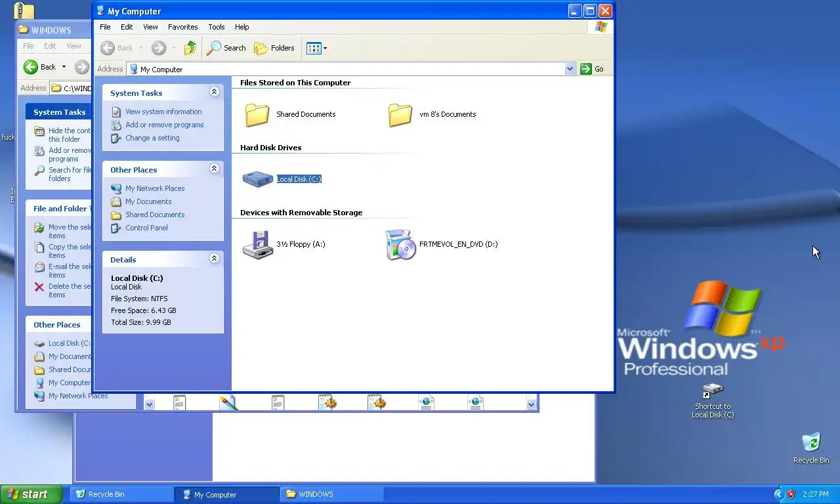
Task: Open Control Panel link
Action: [146, 228]
